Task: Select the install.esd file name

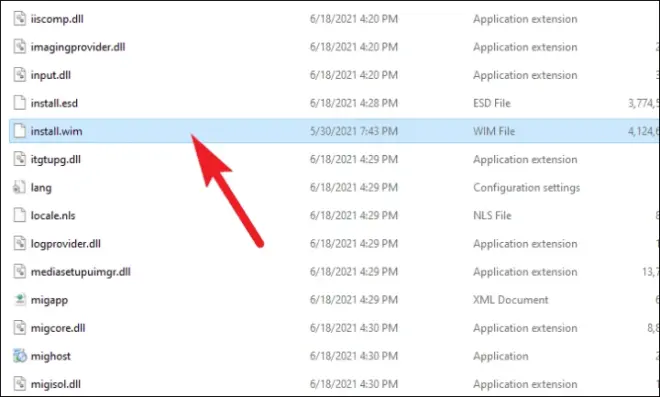Action: click(x=54, y=103)
